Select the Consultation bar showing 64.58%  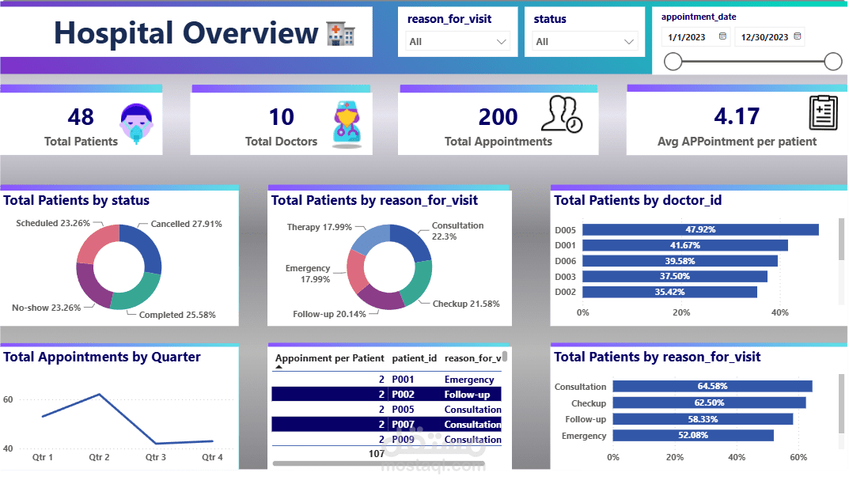click(712, 386)
